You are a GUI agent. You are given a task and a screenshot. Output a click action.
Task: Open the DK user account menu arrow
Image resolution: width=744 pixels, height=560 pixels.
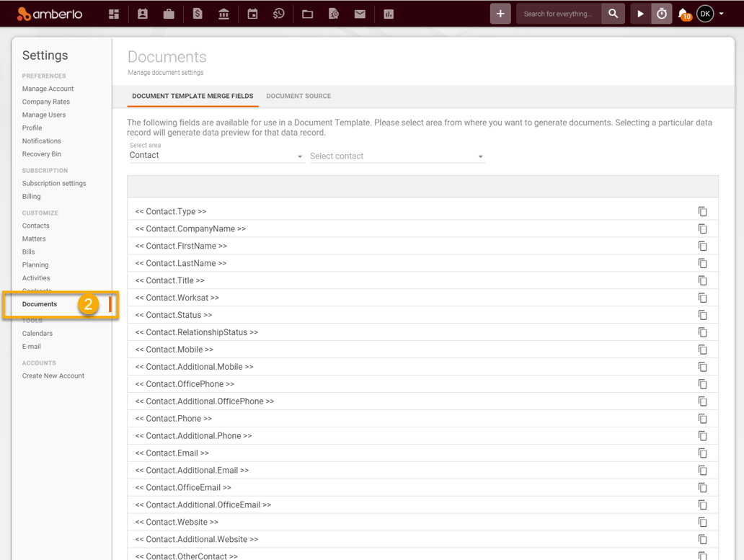pos(721,14)
